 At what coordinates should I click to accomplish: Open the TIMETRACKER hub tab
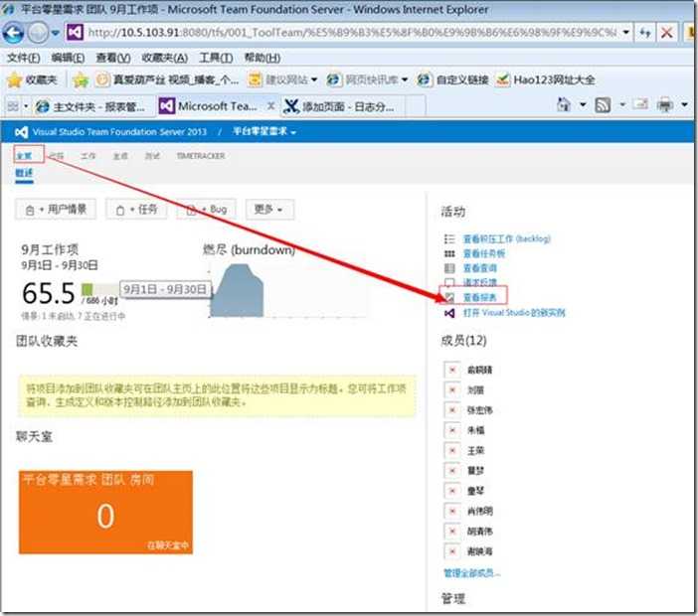(x=200, y=156)
